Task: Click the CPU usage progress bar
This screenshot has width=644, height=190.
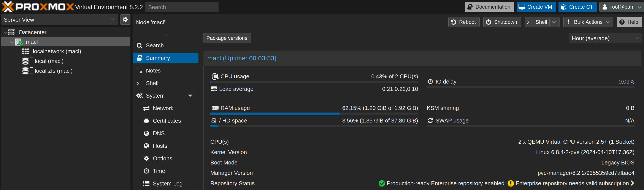Action: click(x=314, y=82)
